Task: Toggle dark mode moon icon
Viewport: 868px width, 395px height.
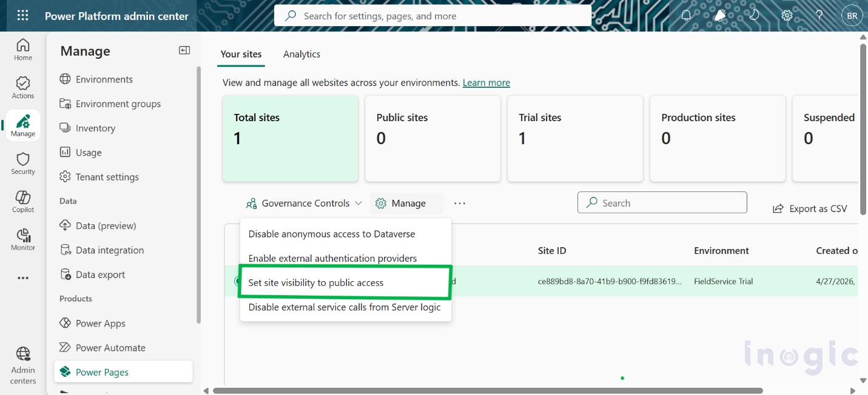Action: tap(754, 16)
